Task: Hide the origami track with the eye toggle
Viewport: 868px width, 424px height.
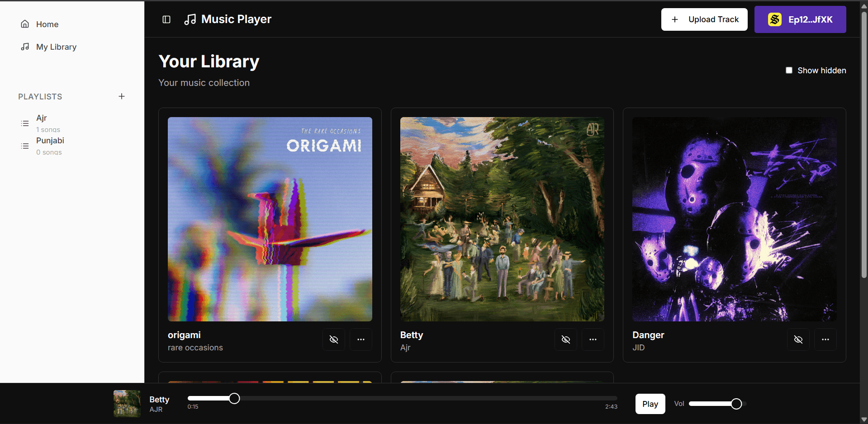Action: (333, 339)
